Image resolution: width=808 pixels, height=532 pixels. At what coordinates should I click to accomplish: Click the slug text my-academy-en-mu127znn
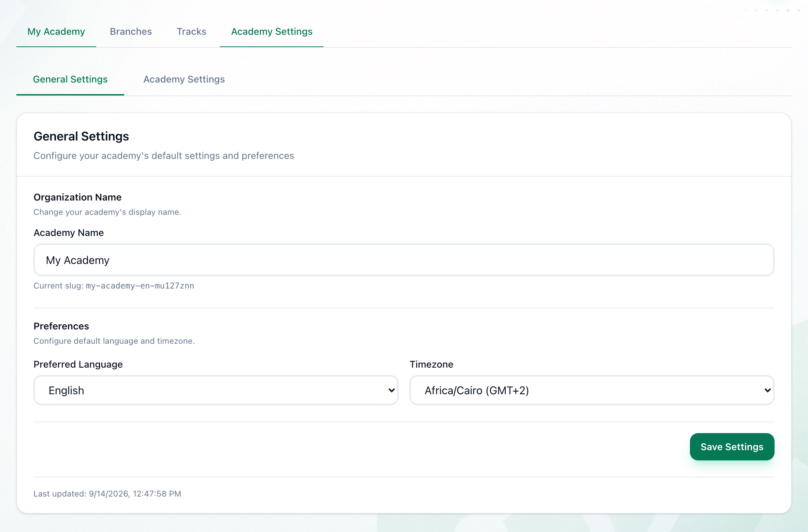click(x=140, y=286)
